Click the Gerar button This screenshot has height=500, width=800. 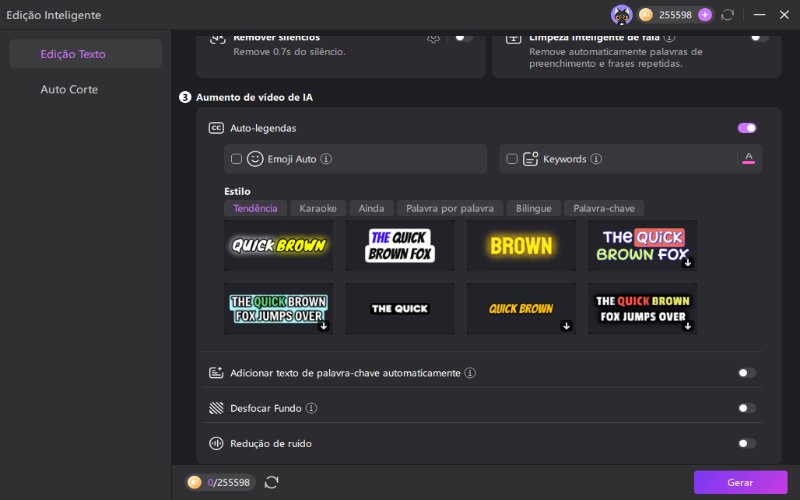click(x=740, y=482)
